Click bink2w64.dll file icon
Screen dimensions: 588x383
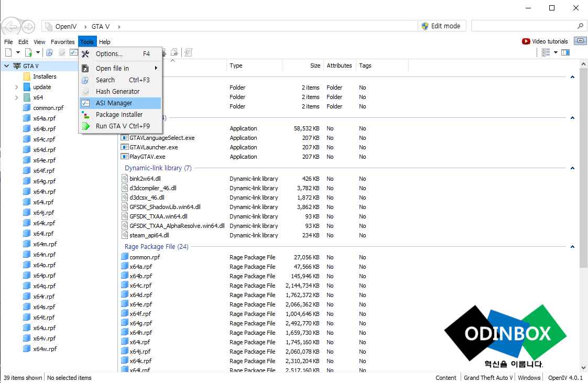click(125, 178)
